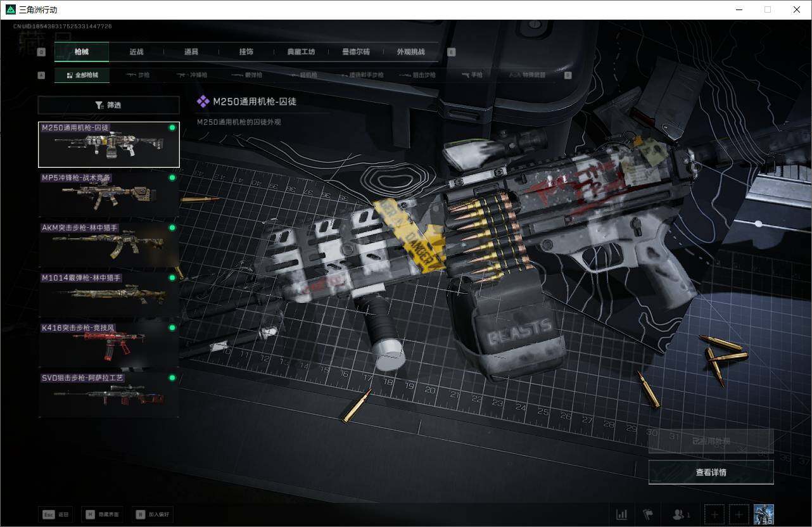The width and height of the screenshot is (812, 527).
Task: Click the 三角洲行动 app logo in title bar
Action: 10,10
